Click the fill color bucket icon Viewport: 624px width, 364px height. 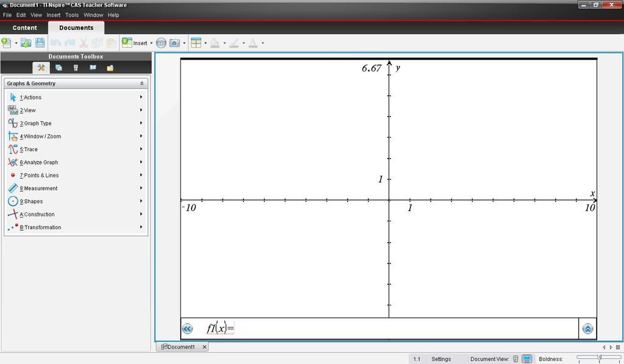click(x=215, y=43)
